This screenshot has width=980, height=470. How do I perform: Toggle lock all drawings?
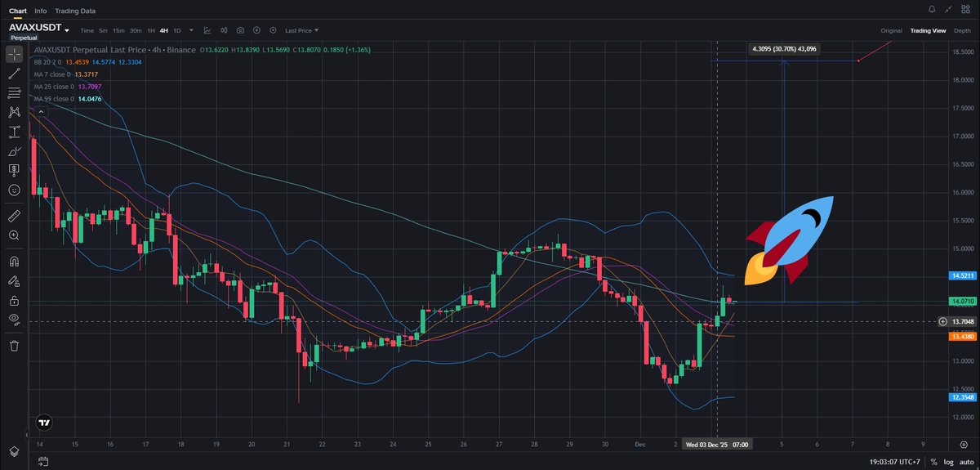pos(14,301)
